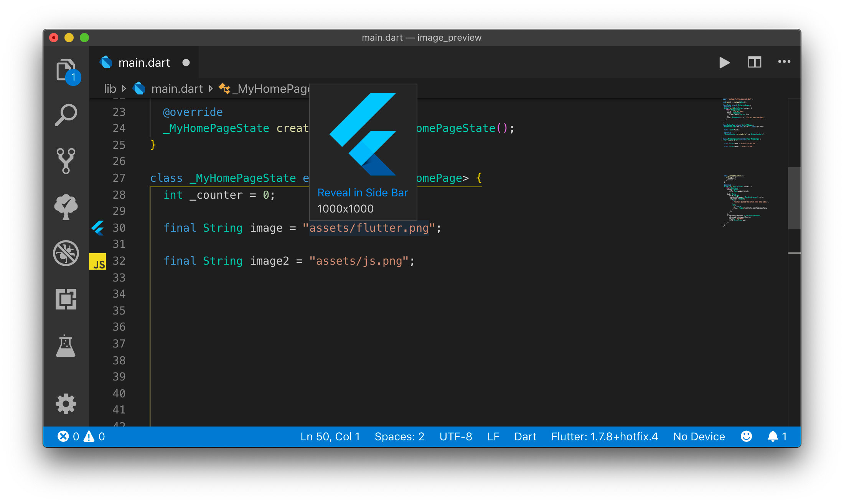Open the Extensions view
Screen dimensions: 844x504
coord(66,299)
